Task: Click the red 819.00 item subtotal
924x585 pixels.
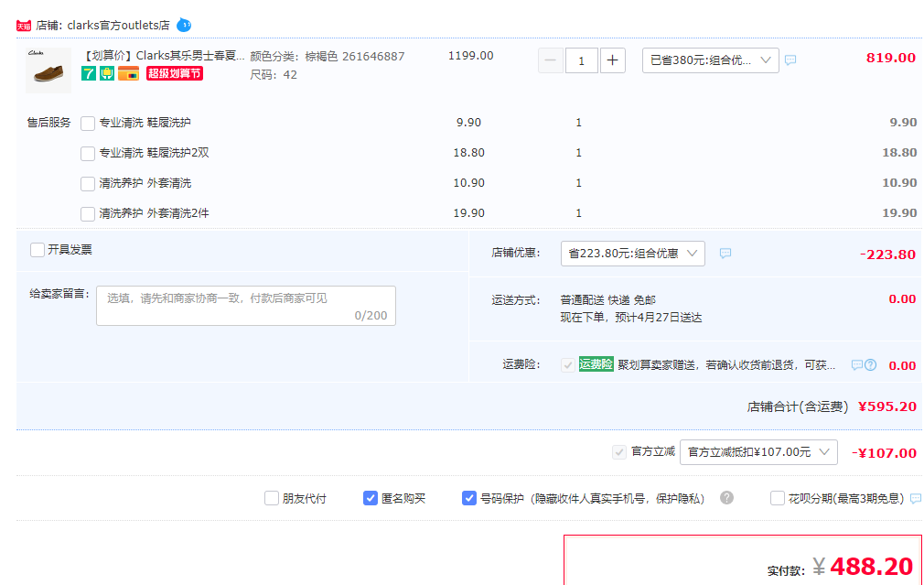Action: (x=890, y=58)
